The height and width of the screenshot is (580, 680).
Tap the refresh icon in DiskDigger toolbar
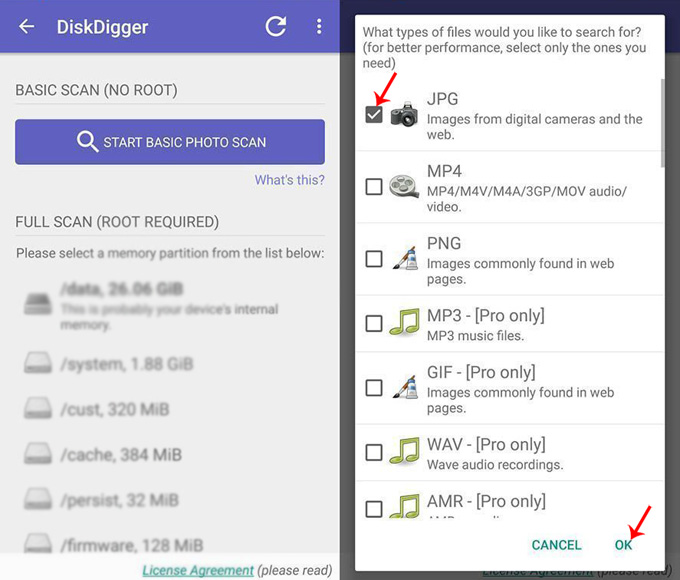click(x=276, y=26)
